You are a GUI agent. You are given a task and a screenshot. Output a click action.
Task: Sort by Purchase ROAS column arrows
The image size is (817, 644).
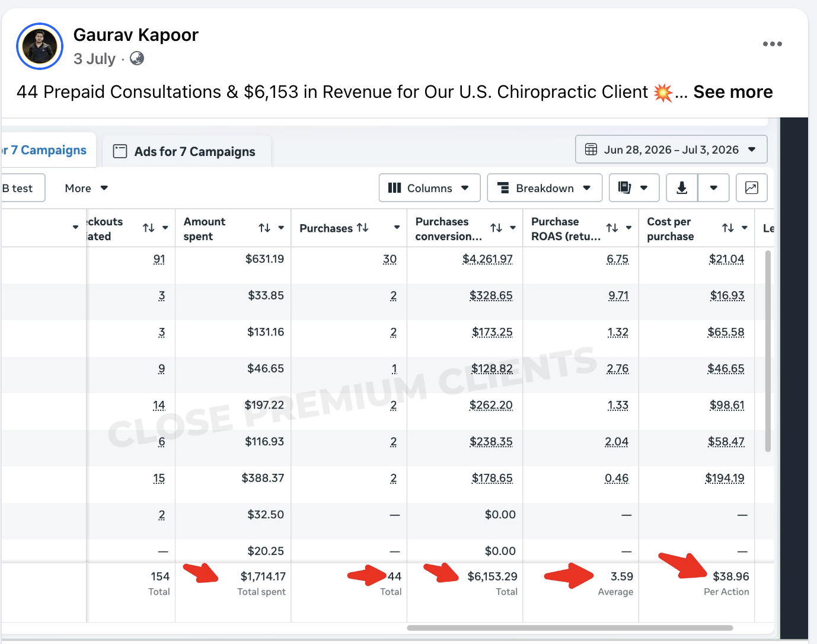point(612,228)
